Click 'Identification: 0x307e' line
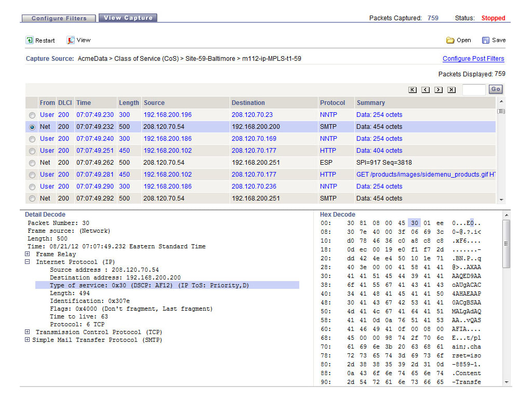The width and height of the screenshot is (532, 399). (90, 301)
